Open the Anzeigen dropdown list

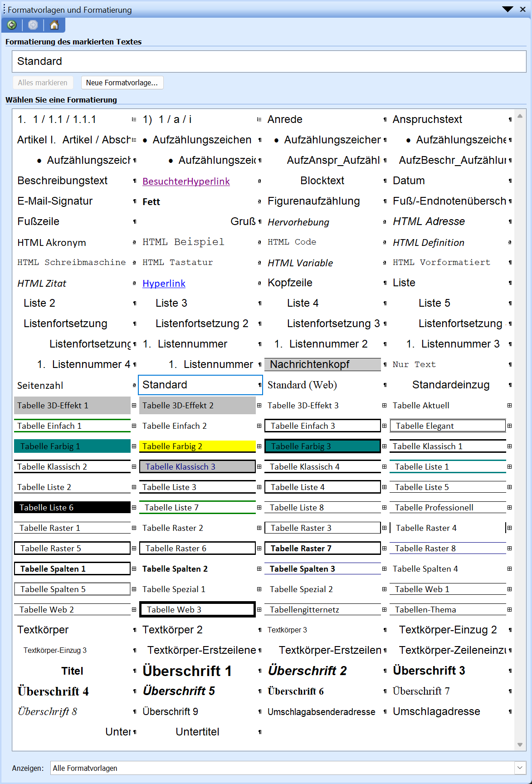tap(520, 768)
